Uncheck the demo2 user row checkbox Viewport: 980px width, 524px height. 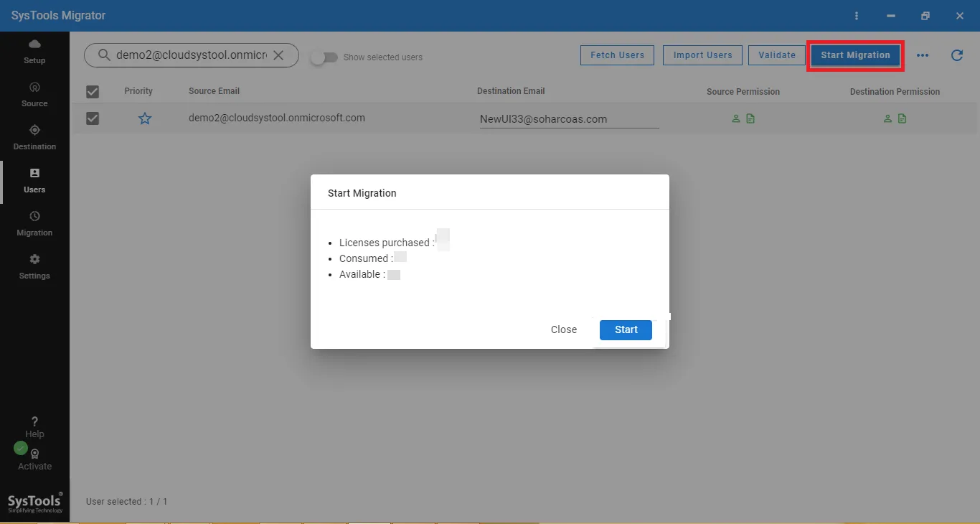[93, 118]
